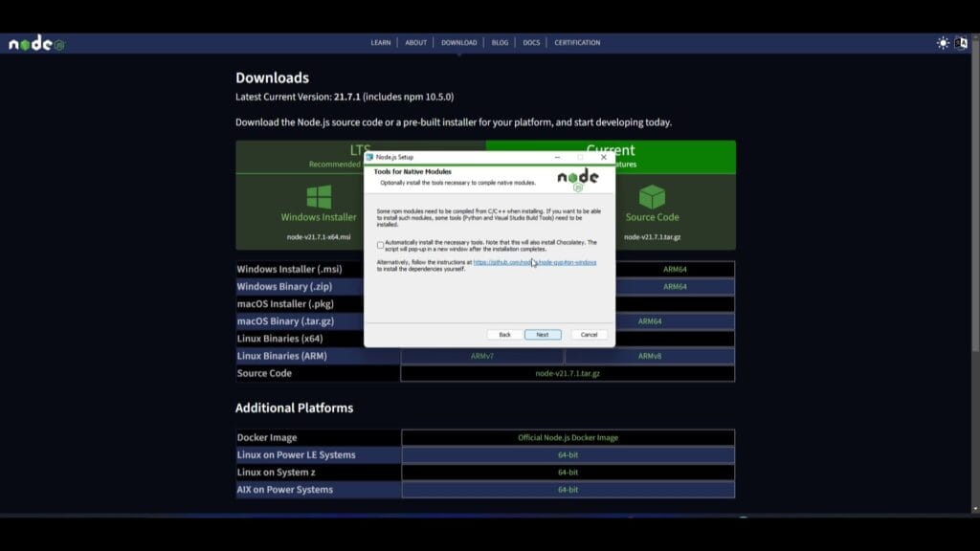Open the DOWNLOAD menu item

point(458,42)
